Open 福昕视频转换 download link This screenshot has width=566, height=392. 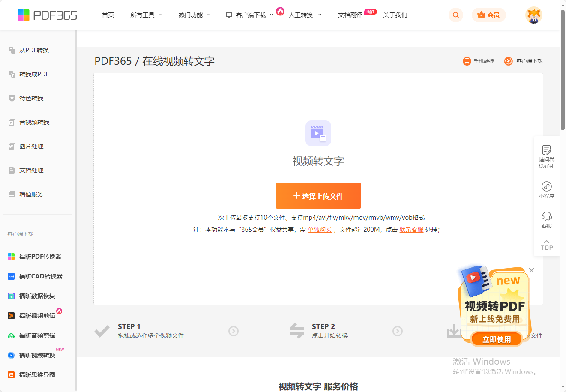pyautogui.click(x=32, y=355)
